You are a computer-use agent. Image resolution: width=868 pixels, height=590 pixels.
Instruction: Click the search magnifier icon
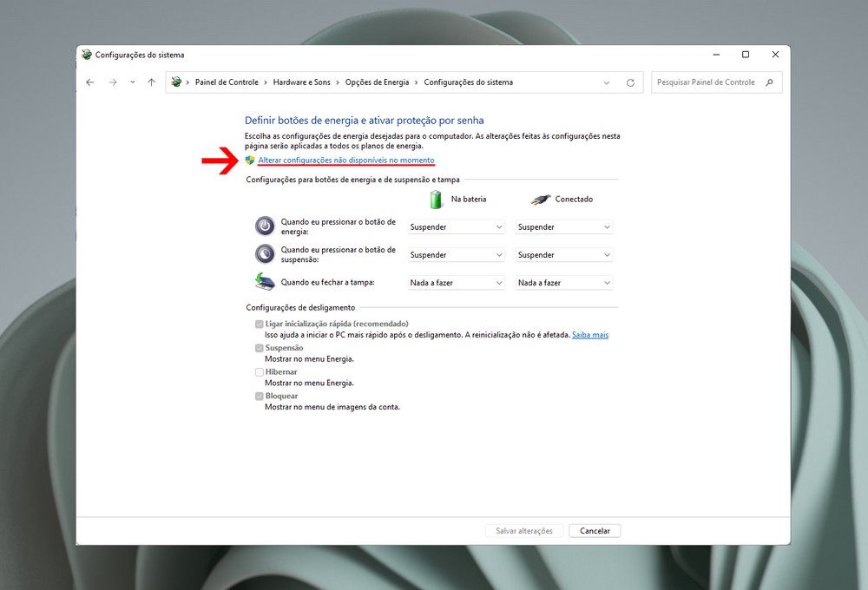pos(769,82)
